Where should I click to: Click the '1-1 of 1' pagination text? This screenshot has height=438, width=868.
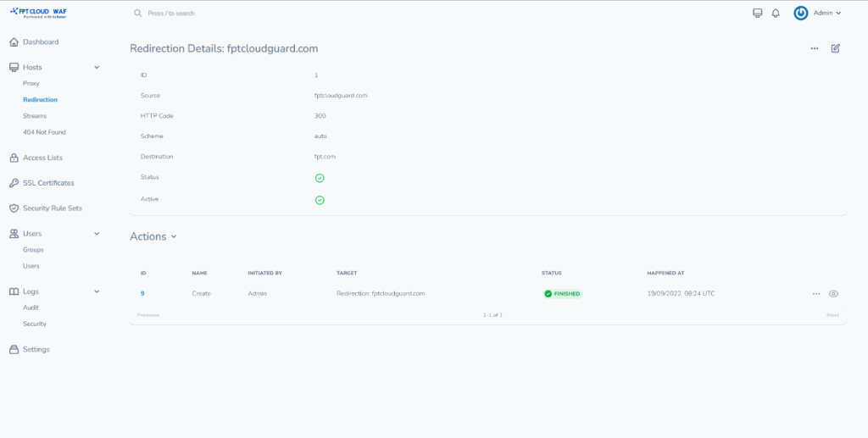(x=492, y=315)
